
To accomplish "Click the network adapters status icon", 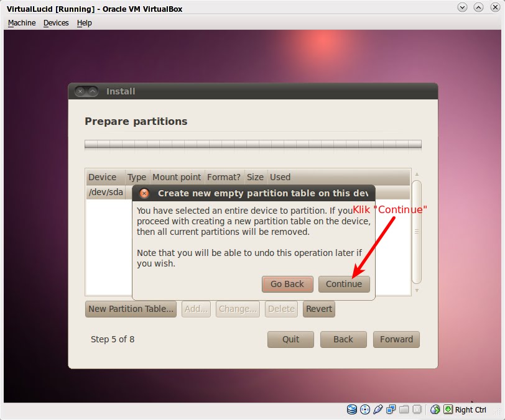I will (391, 409).
